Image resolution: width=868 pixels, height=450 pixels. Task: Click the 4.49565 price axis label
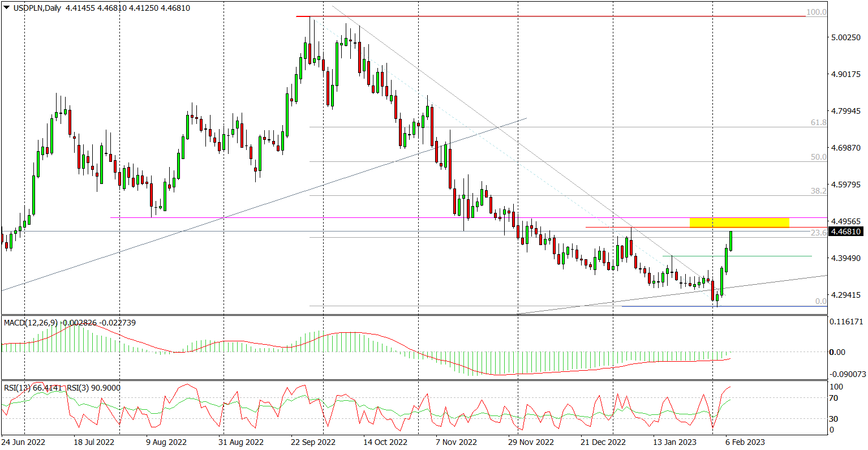click(x=846, y=221)
